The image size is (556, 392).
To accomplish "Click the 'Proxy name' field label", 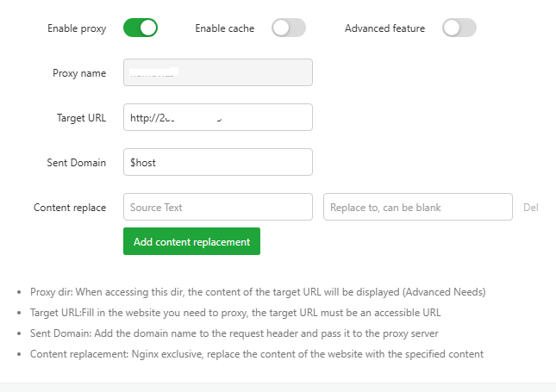I will 79,73.
